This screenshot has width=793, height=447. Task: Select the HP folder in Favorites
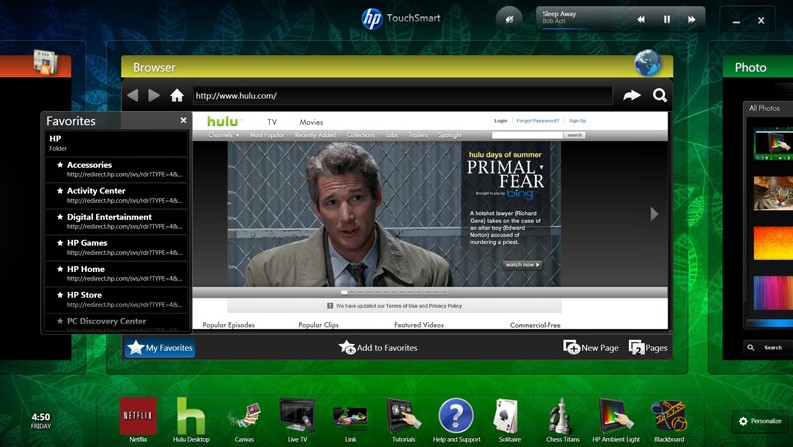point(116,143)
